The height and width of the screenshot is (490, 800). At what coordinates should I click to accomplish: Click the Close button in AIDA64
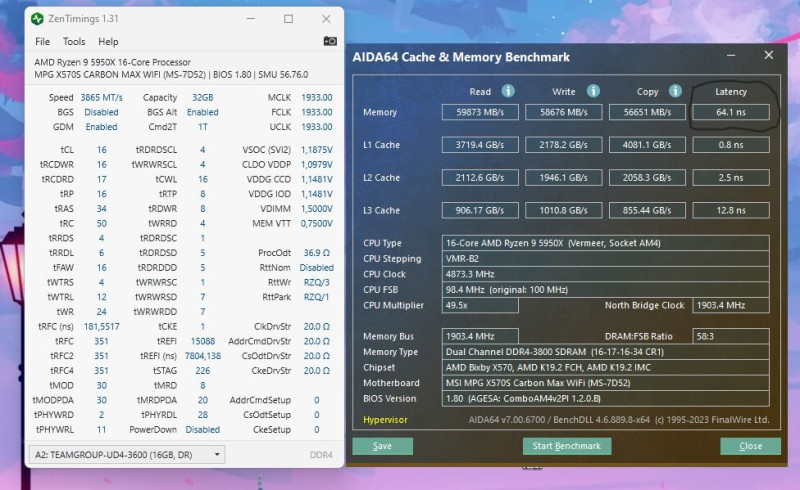point(751,446)
